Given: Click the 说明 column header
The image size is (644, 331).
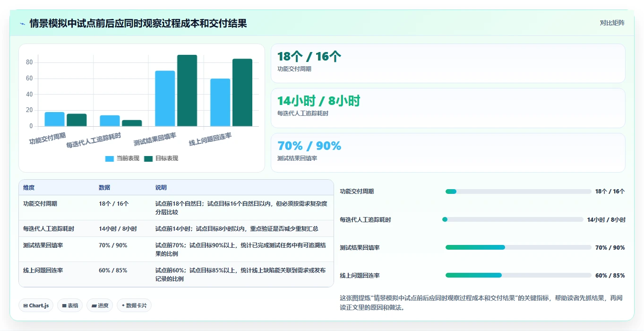Looking at the screenshot, I should (161, 188).
